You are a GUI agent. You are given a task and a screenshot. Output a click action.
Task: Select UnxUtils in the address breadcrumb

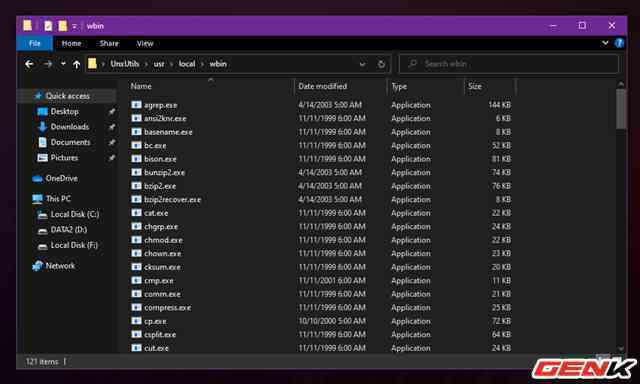[125, 64]
